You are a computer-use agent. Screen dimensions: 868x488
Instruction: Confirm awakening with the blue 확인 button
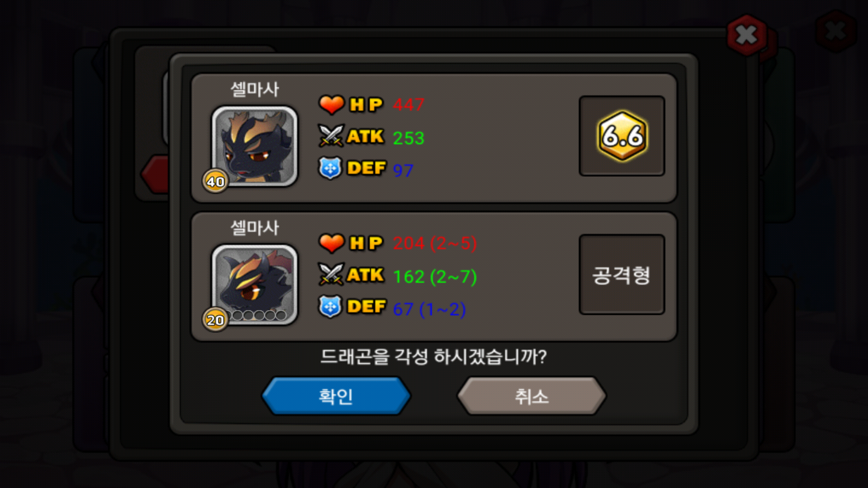click(x=336, y=396)
